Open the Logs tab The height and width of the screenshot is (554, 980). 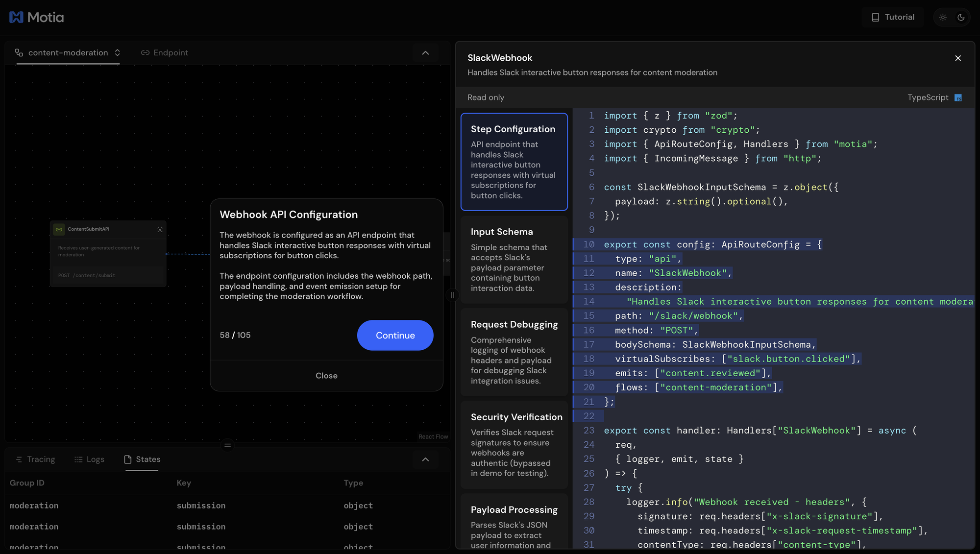tap(89, 459)
